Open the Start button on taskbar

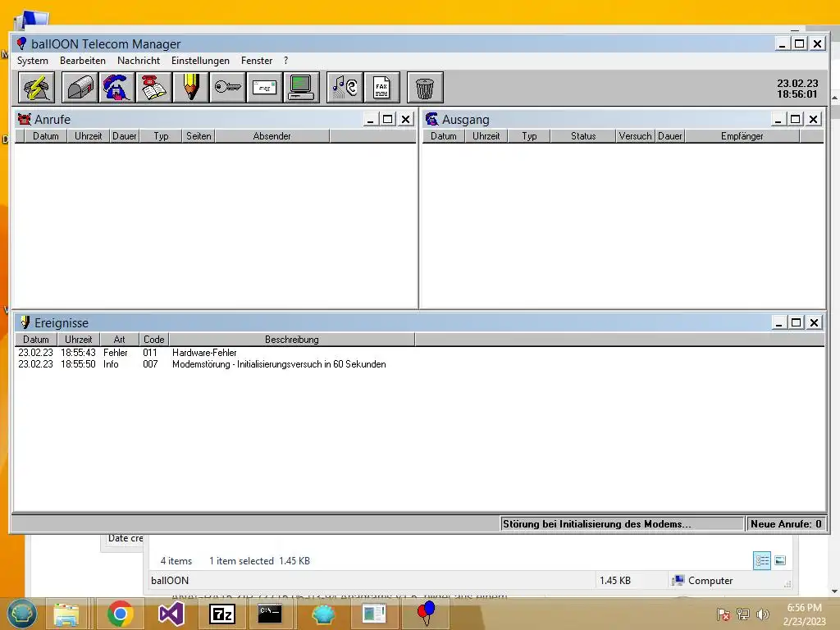tap(21, 614)
